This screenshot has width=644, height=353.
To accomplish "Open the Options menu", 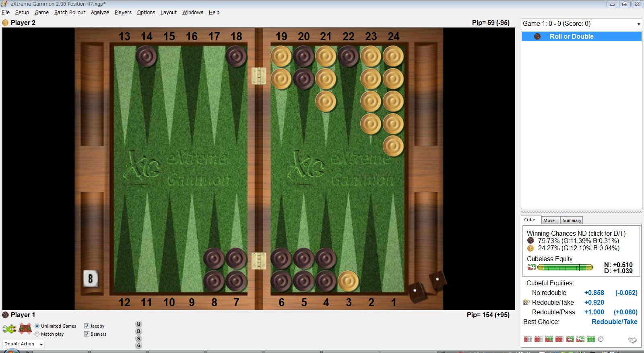I will (146, 12).
